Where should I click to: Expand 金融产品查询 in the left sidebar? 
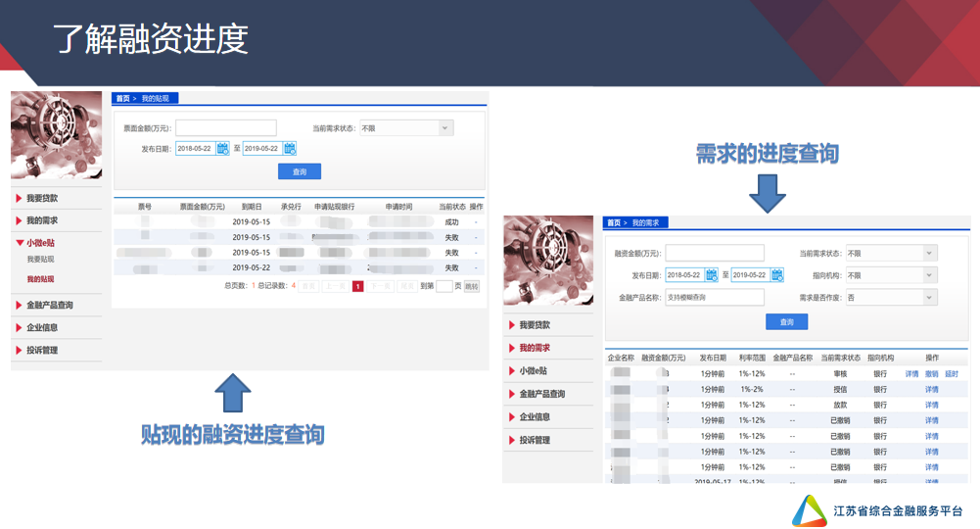tap(49, 306)
